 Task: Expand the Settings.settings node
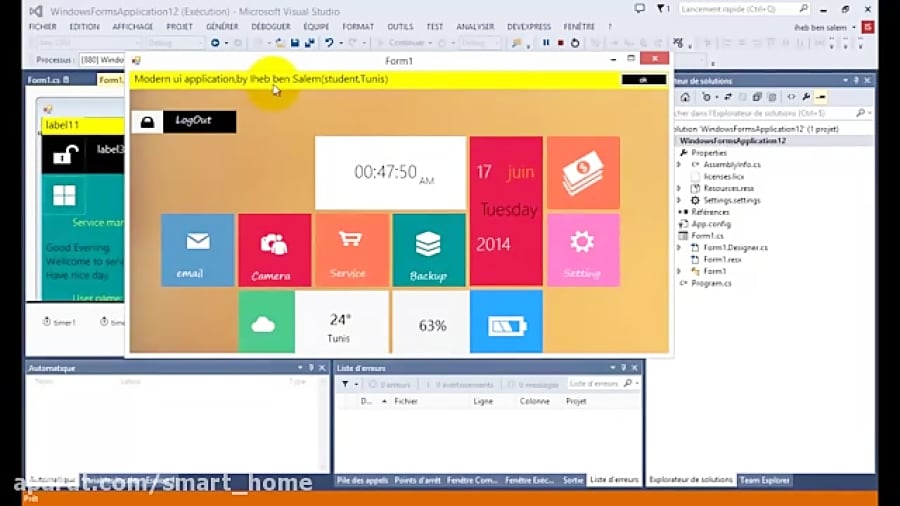click(x=679, y=200)
